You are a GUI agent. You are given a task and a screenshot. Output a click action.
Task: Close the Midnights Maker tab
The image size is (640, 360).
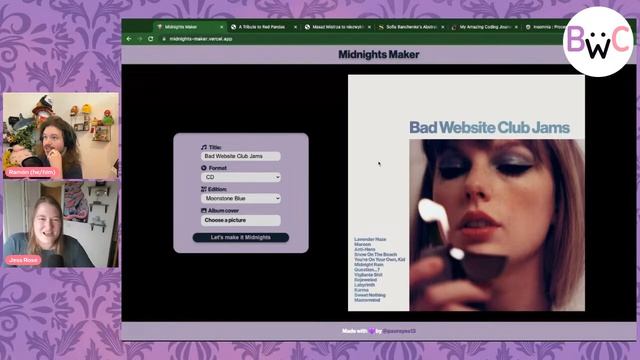[x=222, y=27]
